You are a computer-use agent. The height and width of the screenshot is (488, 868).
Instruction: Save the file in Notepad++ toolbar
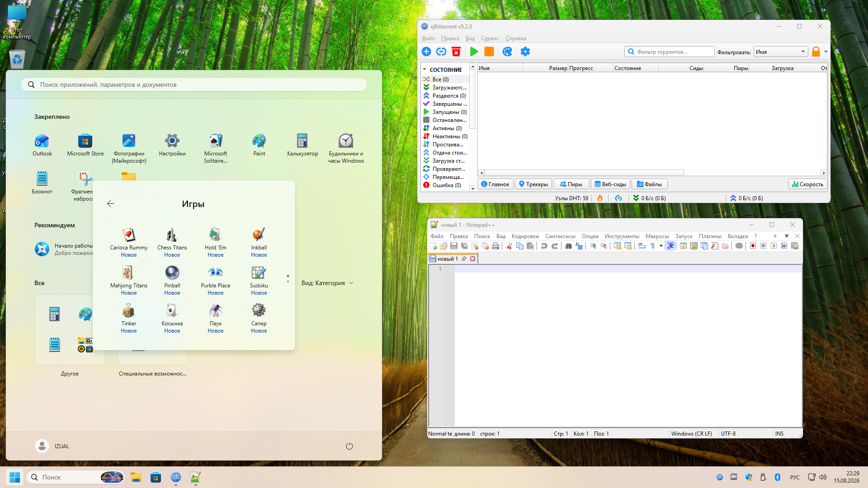pyautogui.click(x=454, y=246)
